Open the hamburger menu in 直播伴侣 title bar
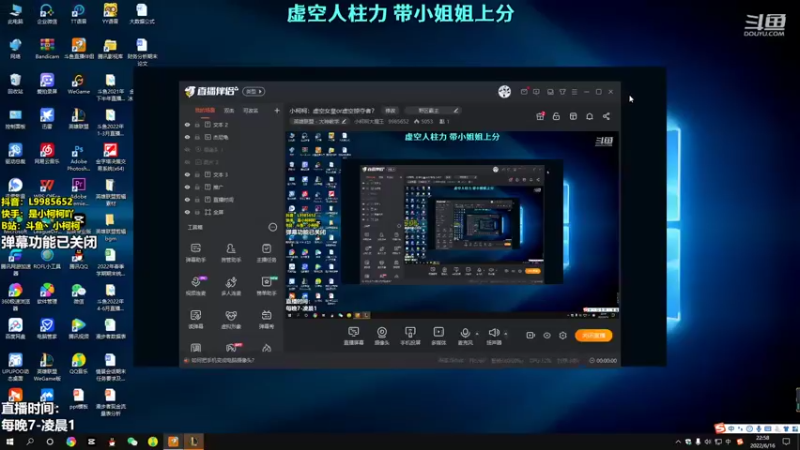Image resolution: width=800 pixels, height=450 pixels. coord(574,92)
